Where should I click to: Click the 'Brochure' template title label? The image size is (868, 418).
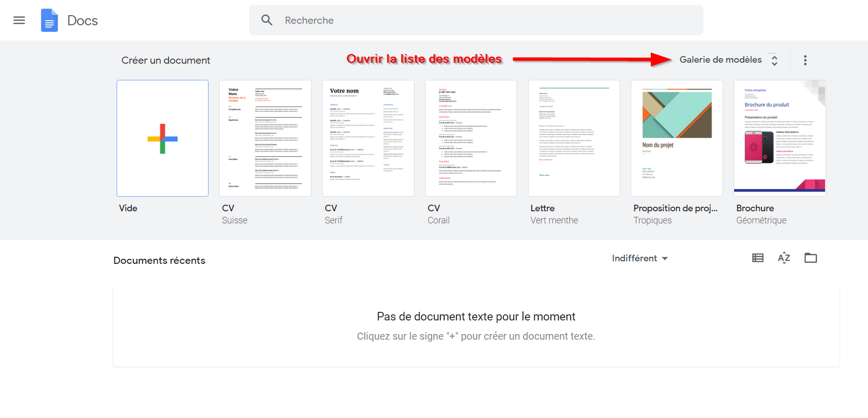click(x=755, y=208)
